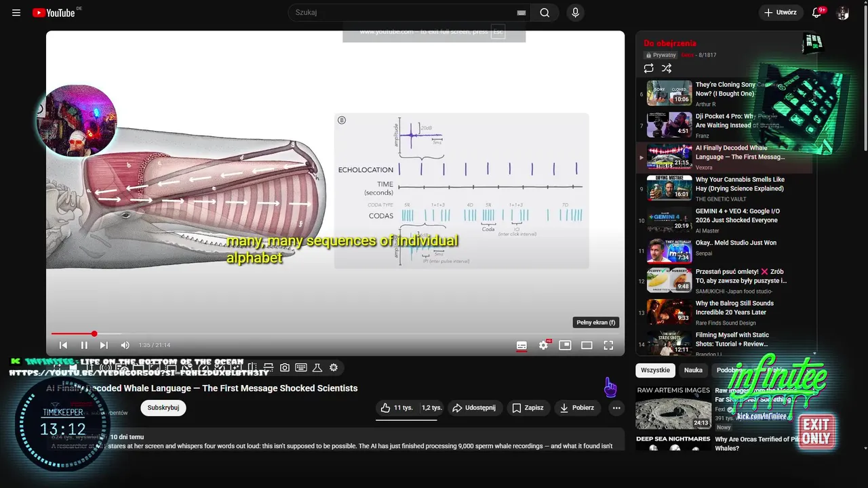The image size is (868, 488).
Task: Open the extension toolbar gear settings
Action: point(334,367)
